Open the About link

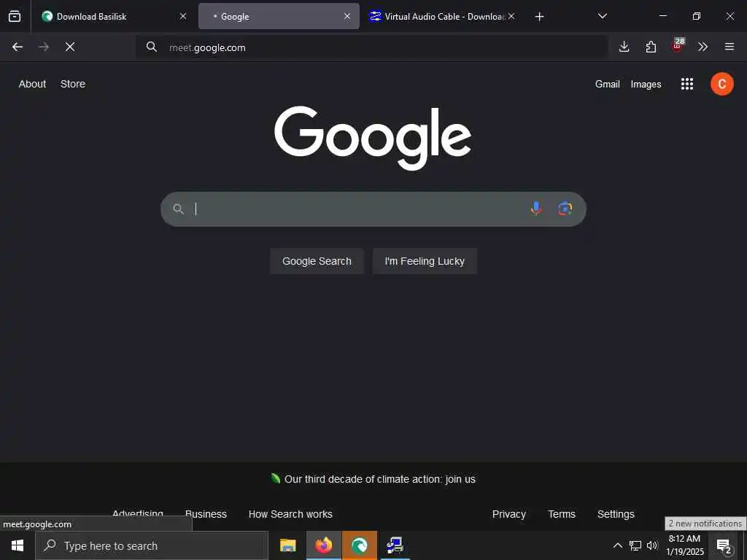(x=32, y=84)
